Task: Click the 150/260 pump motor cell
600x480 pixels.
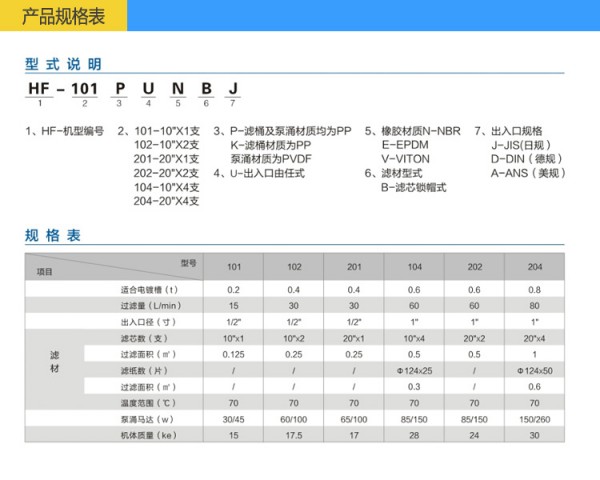Action: [x=535, y=420]
